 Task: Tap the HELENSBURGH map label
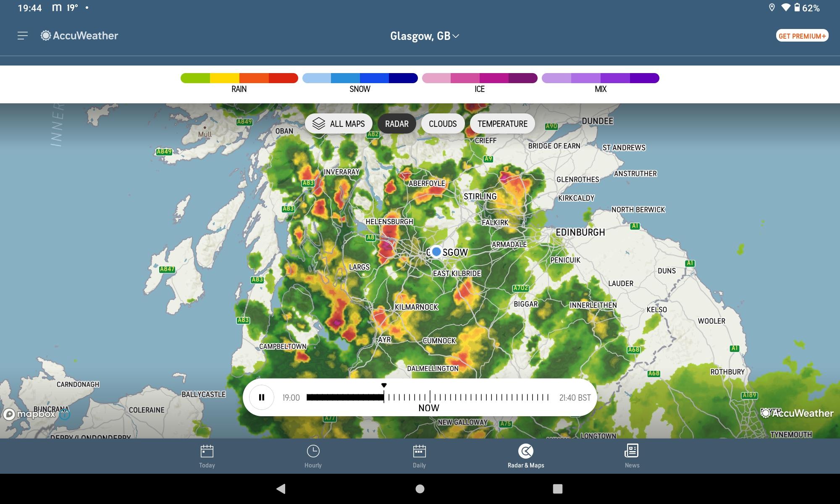(x=389, y=222)
